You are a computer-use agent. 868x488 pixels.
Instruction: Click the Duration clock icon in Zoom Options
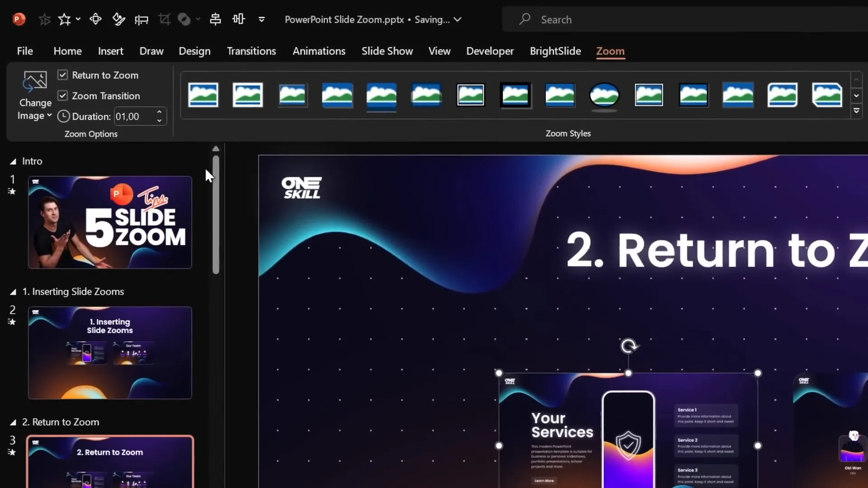(64, 116)
